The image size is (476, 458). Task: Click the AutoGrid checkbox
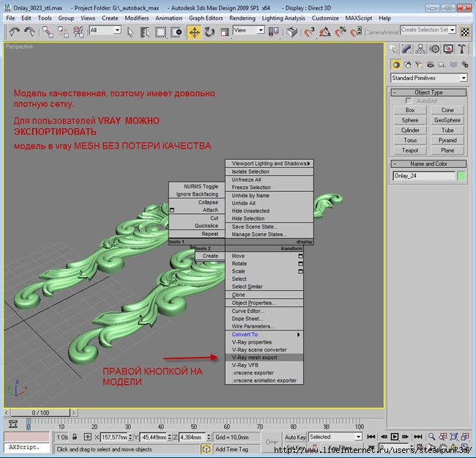coord(409,100)
